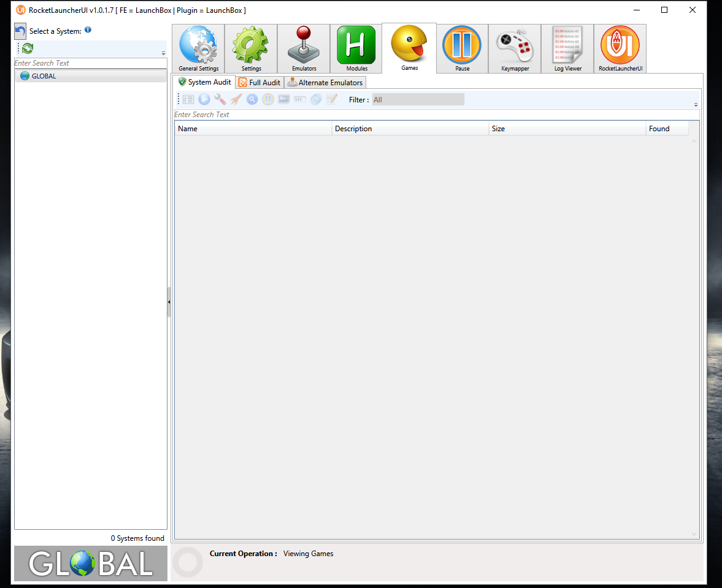This screenshot has width=722, height=588.
Task: Click the wrench icon in the audit toolbar
Action: (220, 99)
